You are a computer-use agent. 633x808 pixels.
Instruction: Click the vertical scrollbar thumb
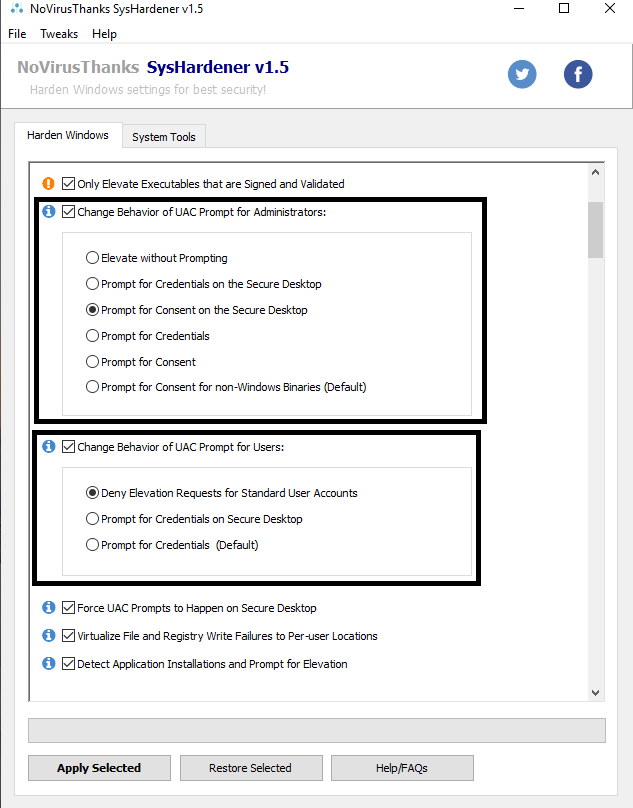tap(595, 230)
